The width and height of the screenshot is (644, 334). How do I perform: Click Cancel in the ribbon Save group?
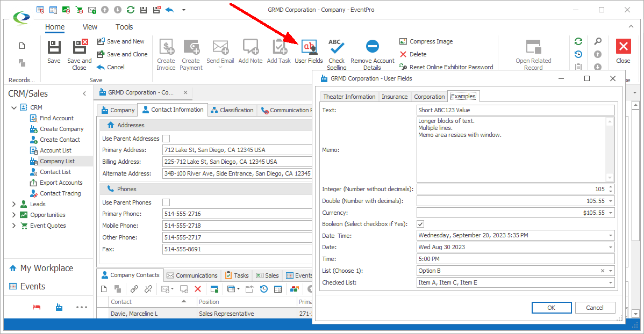(x=111, y=67)
